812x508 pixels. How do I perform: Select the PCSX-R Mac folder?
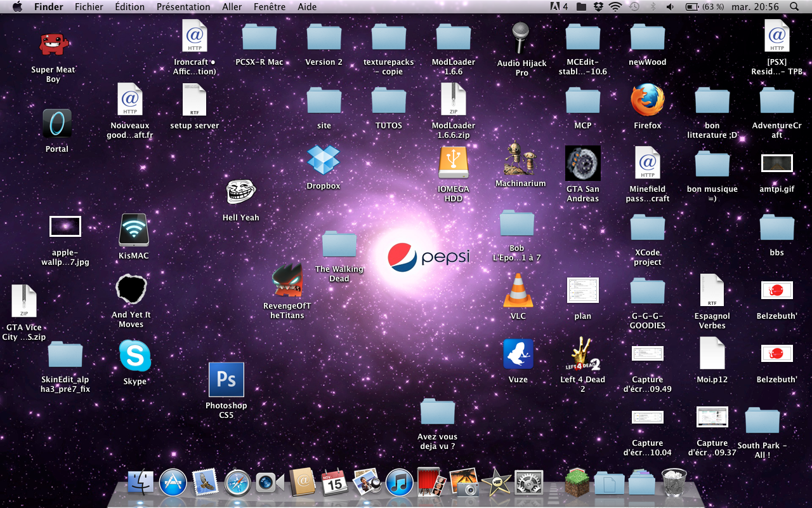click(x=259, y=37)
